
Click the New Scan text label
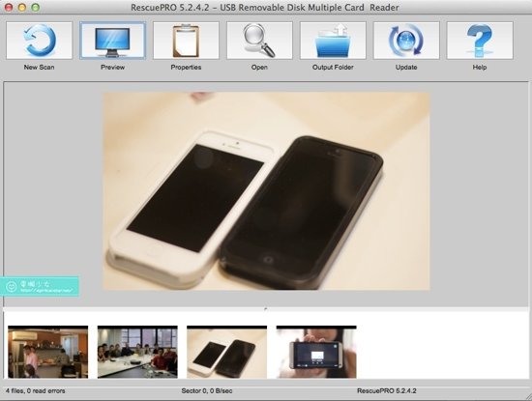(39, 67)
